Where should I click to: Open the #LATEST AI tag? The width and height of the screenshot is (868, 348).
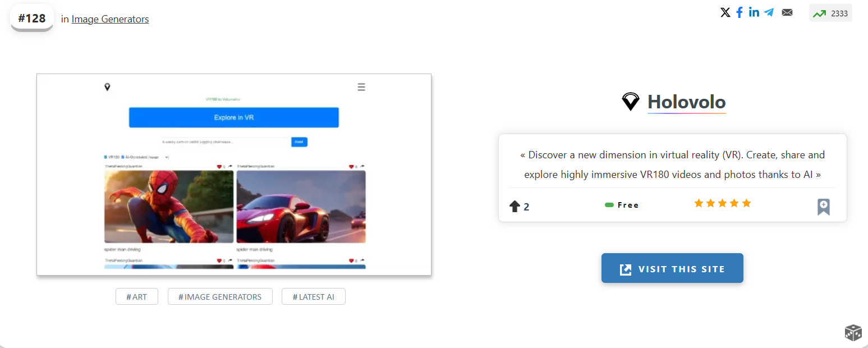pos(313,296)
